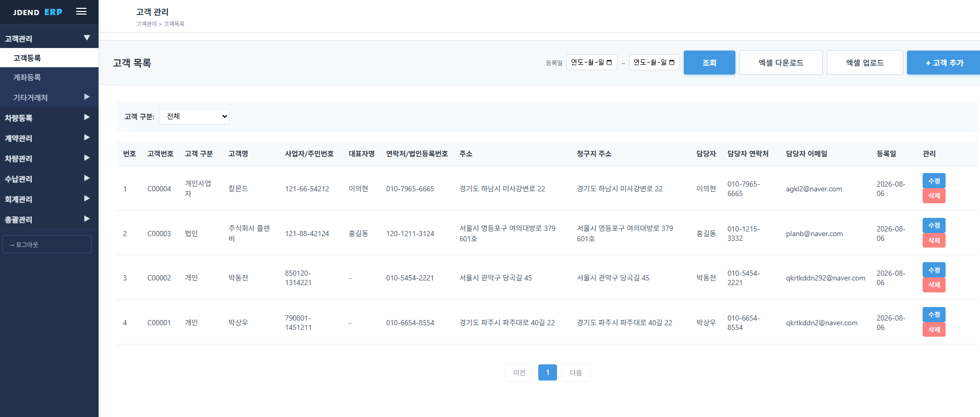Click 고객관리 breadcrumb link
Viewport: 980px width, 417px height.
coord(146,24)
